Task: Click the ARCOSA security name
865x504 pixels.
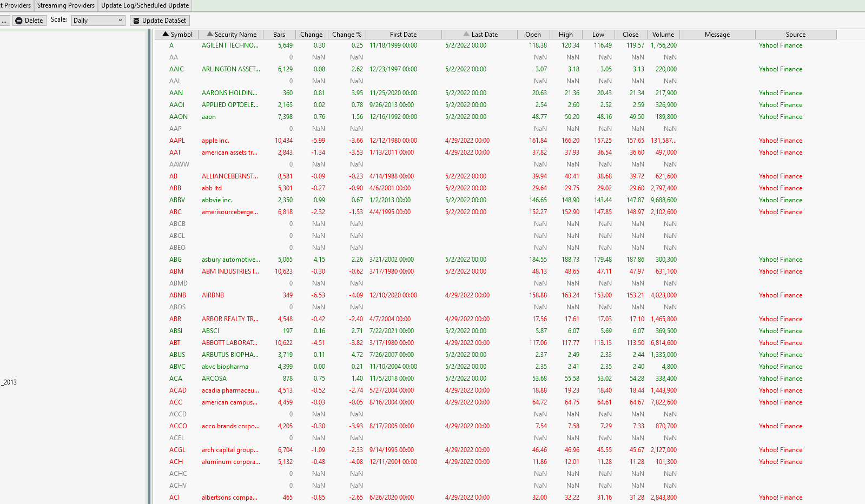Action: click(x=214, y=379)
